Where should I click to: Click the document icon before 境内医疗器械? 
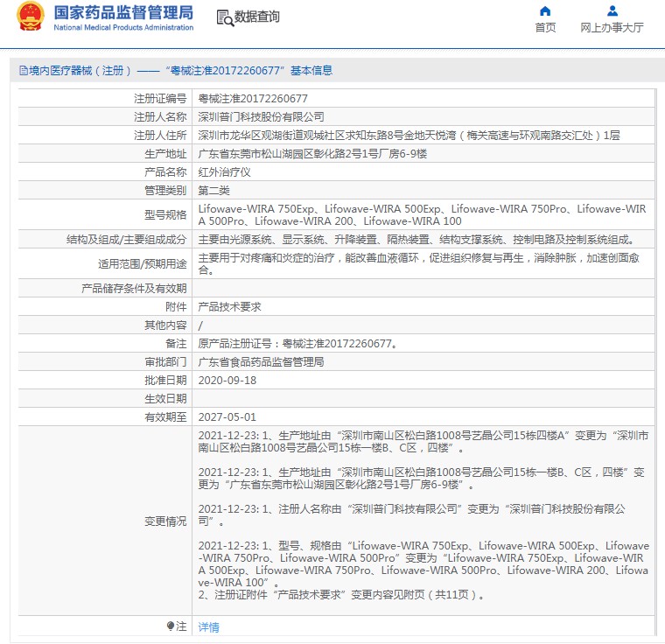point(24,70)
